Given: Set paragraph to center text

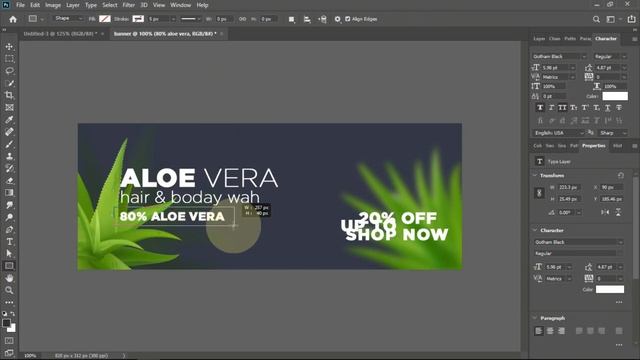Looking at the screenshot, I should click(x=550, y=331).
